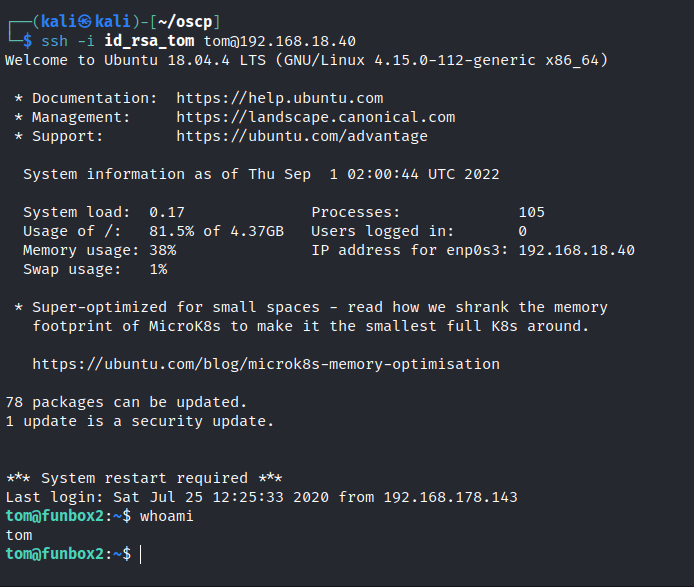This screenshot has height=587, width=694.
Task: Click the enp0s3 IP address 192.168.18.40
Action: point(576,250)
